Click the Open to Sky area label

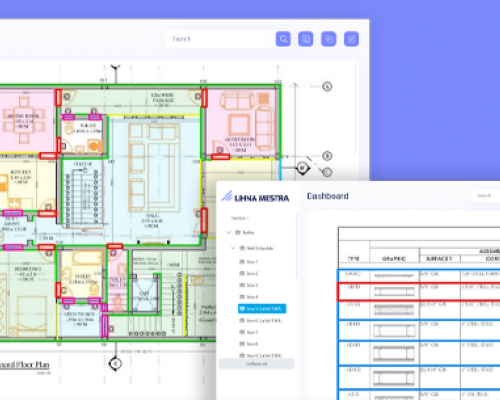pyautogui.click(x=80, y=319)
